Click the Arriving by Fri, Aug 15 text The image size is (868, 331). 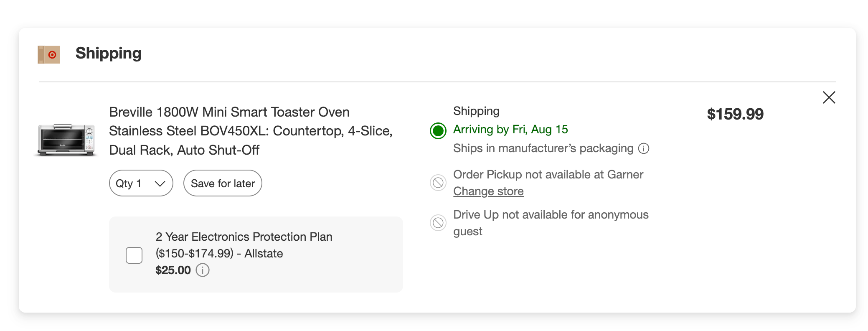[510, 130]
